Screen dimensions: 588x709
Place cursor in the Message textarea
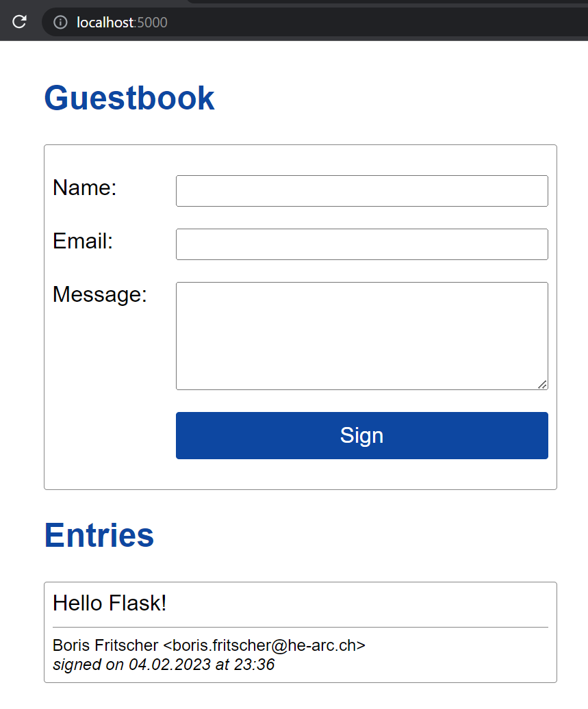[361, 335]
